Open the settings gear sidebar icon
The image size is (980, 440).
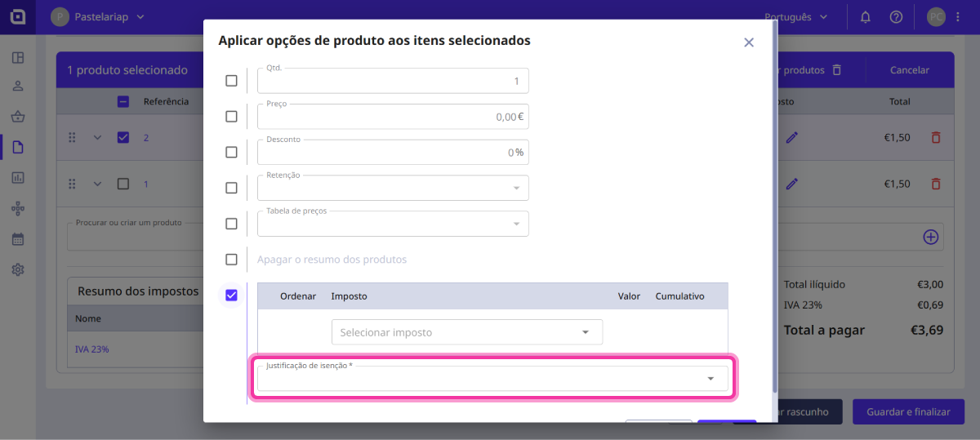(18, 269)
